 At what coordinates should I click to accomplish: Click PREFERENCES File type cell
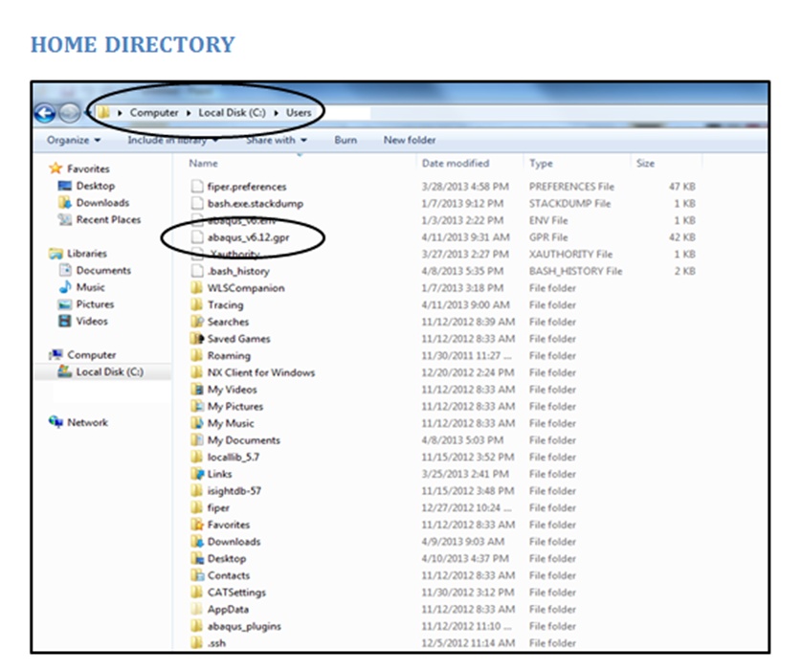click(x=571, y=186)
